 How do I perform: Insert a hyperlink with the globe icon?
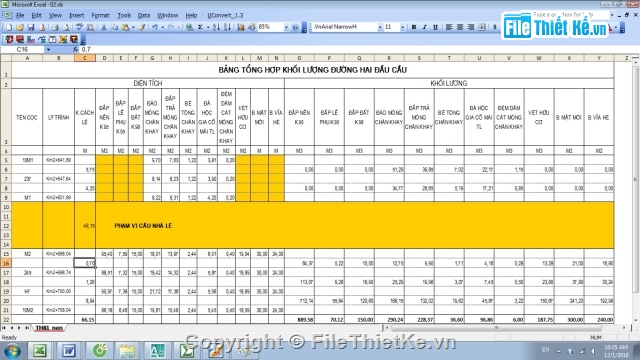click(189, 27)
